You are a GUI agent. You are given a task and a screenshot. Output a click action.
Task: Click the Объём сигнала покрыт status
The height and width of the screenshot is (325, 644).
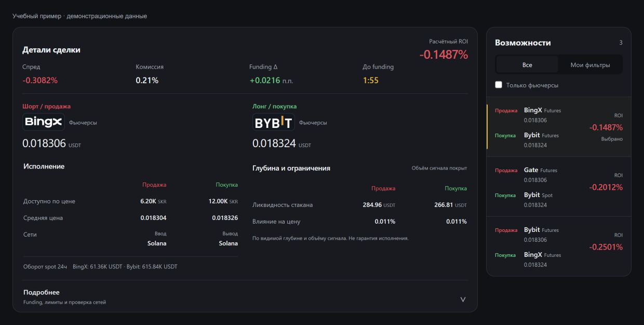click(439, 168)
